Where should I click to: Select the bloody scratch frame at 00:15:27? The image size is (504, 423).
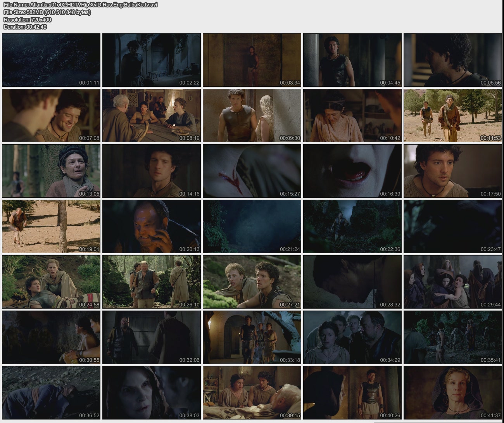[x=252, y=171]
